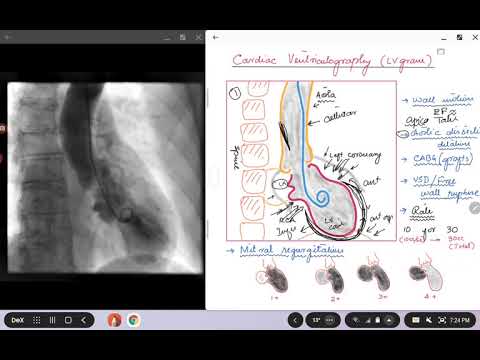
Task: Click the screen capture icon in tray
Action: pyautogui.click(x=442, y=320)
